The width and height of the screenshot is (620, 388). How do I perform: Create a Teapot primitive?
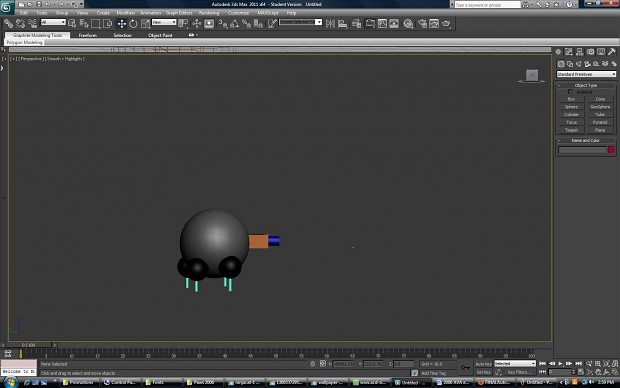[x=571, y=130]
